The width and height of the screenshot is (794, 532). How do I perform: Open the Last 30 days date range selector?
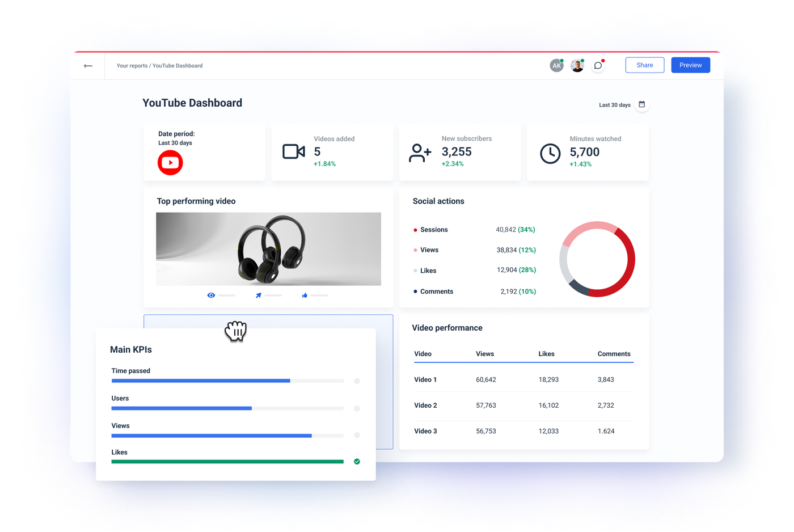[x=614, y=105]
